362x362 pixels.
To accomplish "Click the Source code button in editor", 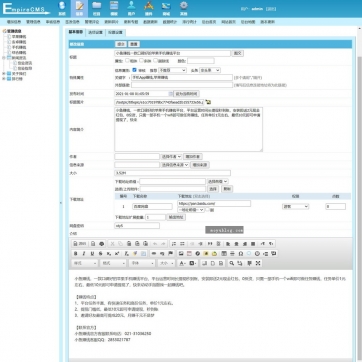I will [80, 244].
